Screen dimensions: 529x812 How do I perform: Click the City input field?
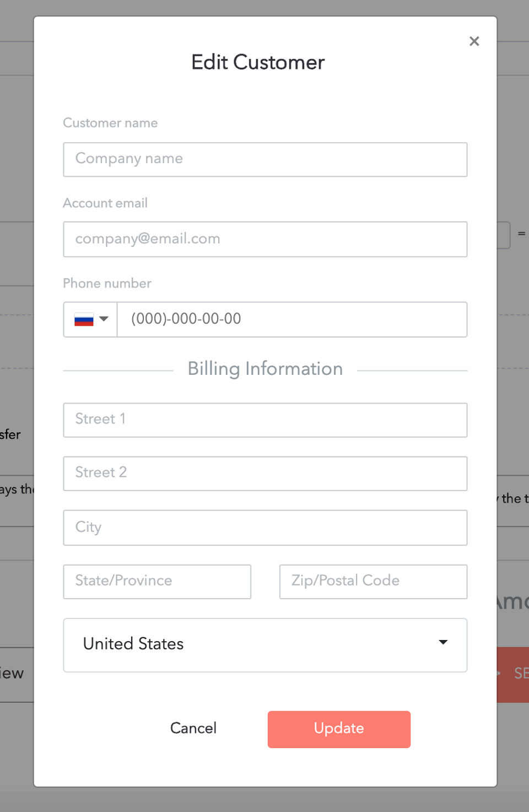coord(265,528)
